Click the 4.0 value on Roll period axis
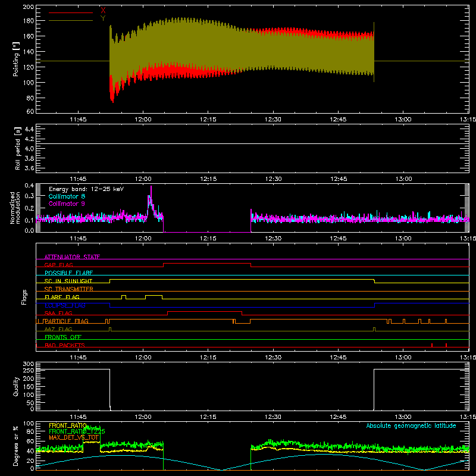 pos(29,148)
